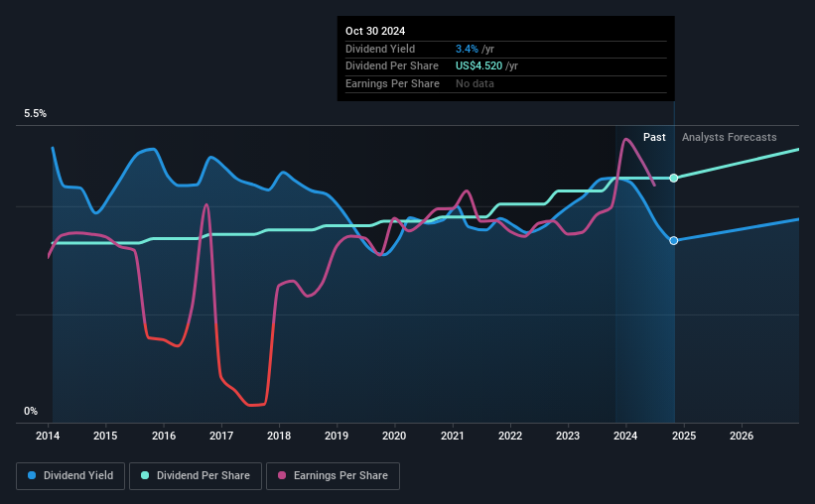Click the tooltip 'Dividend Yield' row label

380,49
